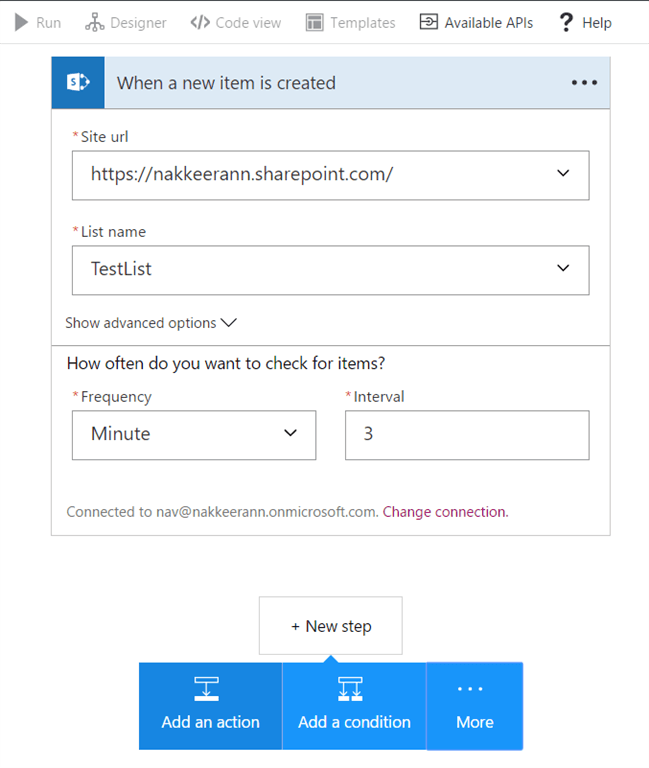
Task: Choose Add a condition
Action: click(x=354, y=706)
